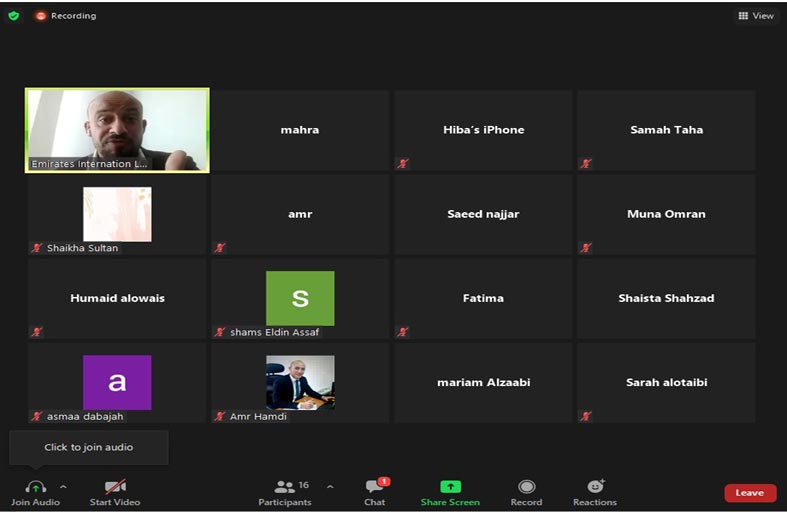Select the speaker's active video tile

117,130
